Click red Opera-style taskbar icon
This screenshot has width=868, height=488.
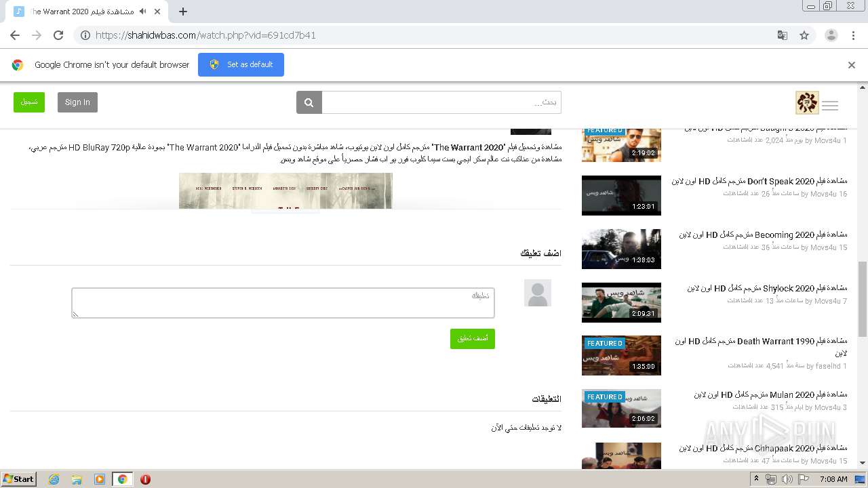pyautogui.click(x=145, y=479)
